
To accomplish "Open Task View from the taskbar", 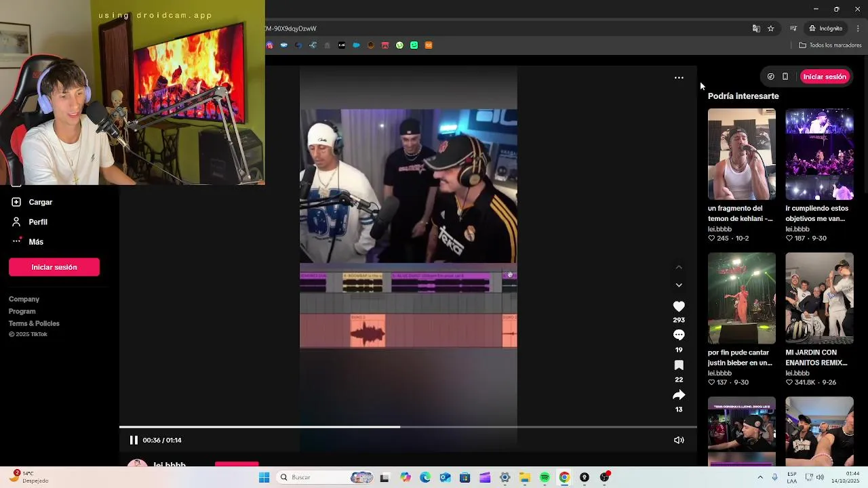I will 384,477.
